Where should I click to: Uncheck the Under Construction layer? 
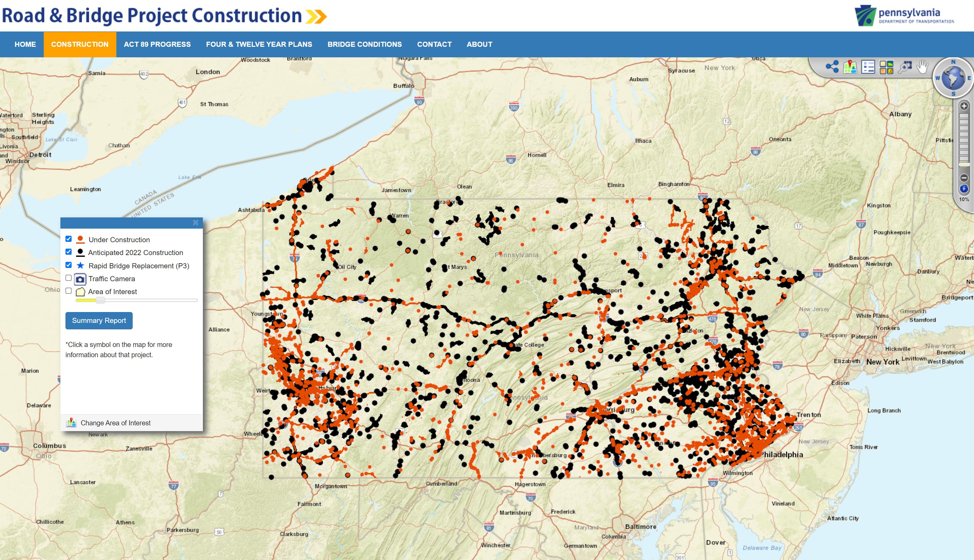(x=69, y=239)
